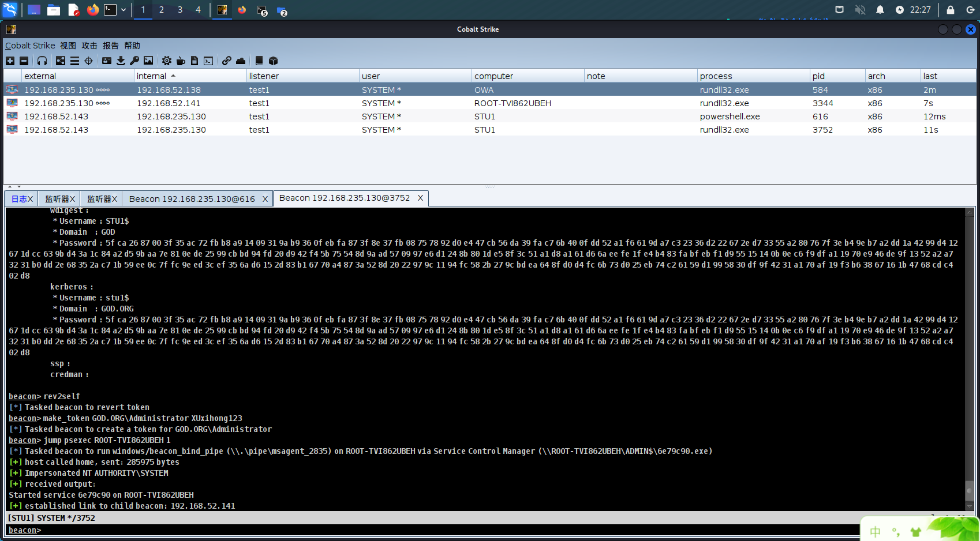980x541 pixels.
Task: Sort by listener column header
Action: pyautogui.click(x=302, y=76)
